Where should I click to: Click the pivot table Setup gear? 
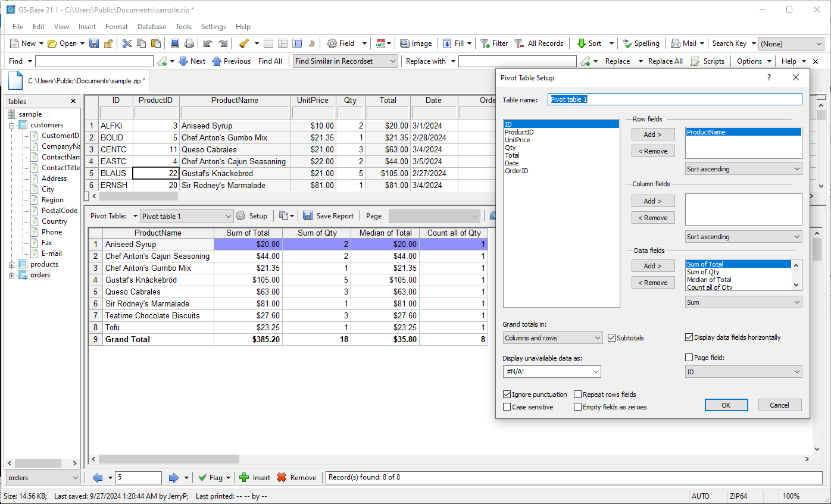coord(240,216)
